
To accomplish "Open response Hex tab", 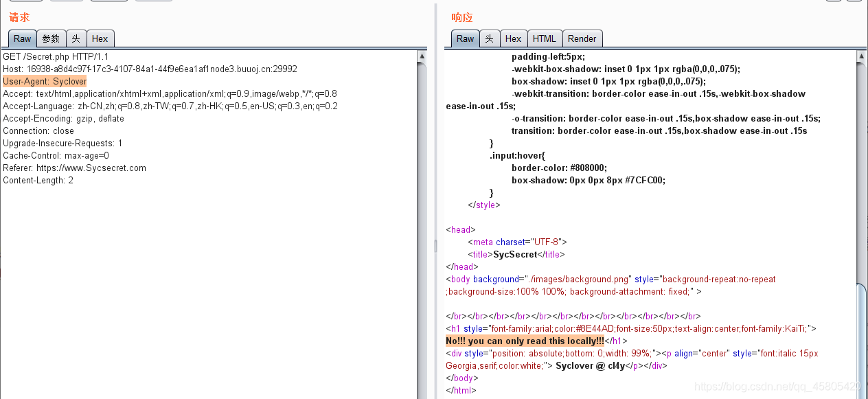I will pos(514,38).
